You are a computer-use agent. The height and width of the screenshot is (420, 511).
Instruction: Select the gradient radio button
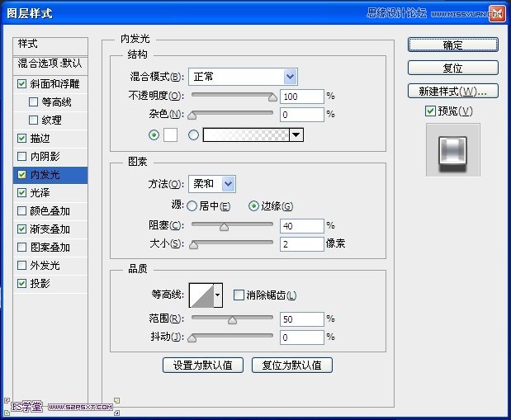coord(193,134)
